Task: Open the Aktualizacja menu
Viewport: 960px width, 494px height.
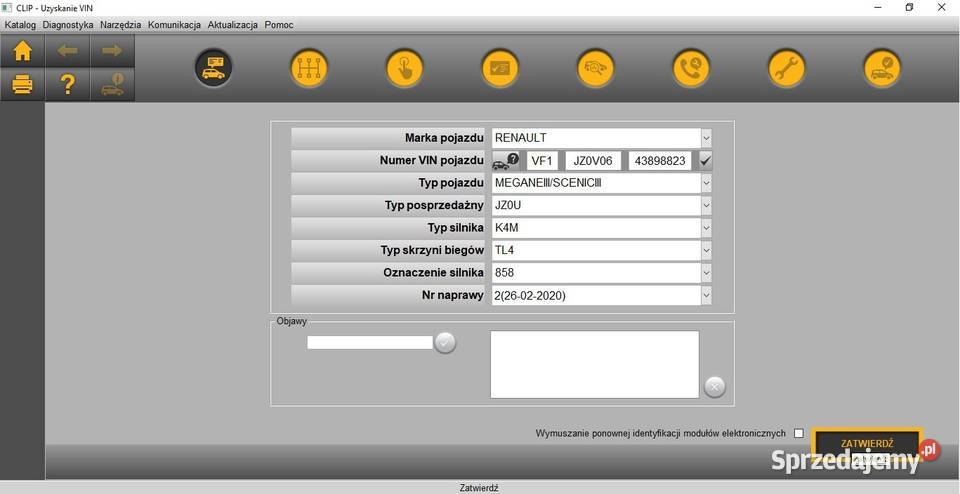Action: pos(233,24)
